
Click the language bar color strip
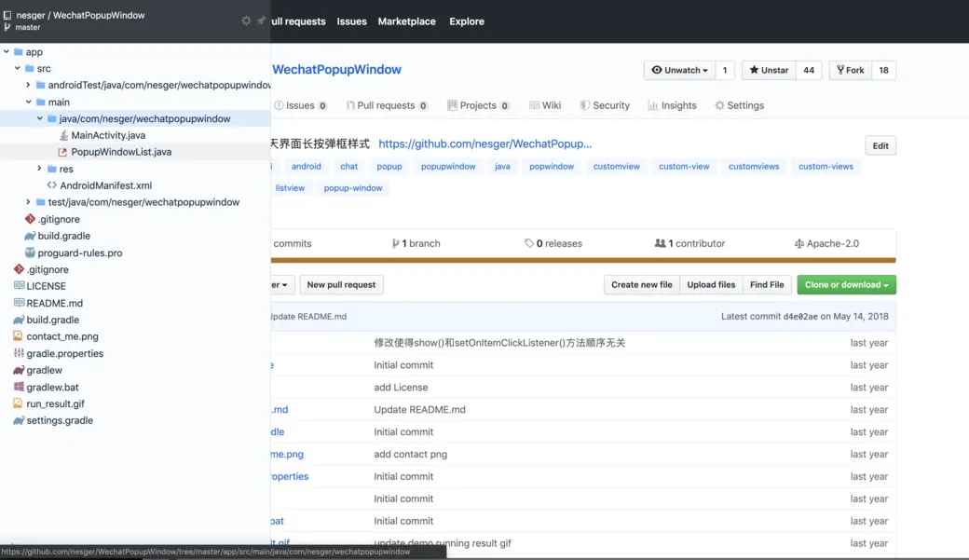(583, 260)
